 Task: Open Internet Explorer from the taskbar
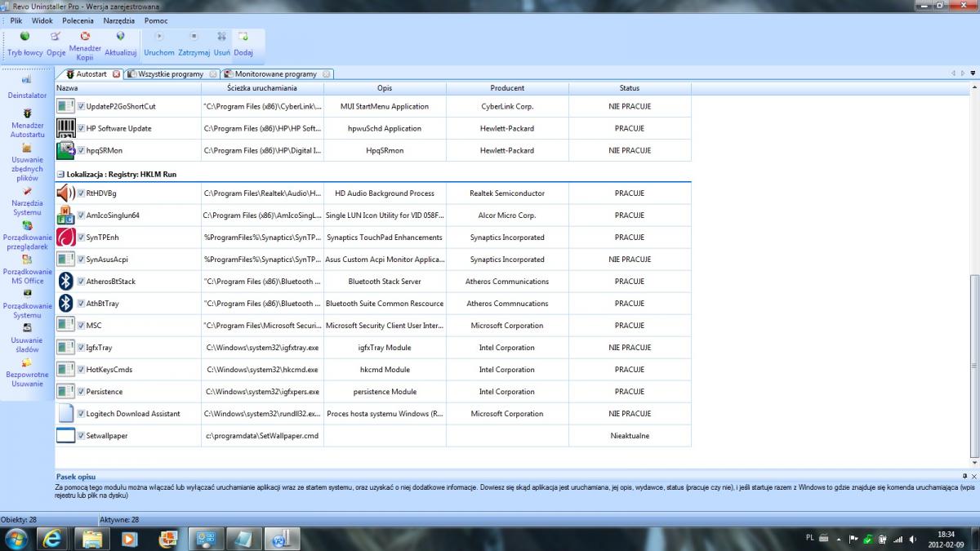tap(53, 539)
